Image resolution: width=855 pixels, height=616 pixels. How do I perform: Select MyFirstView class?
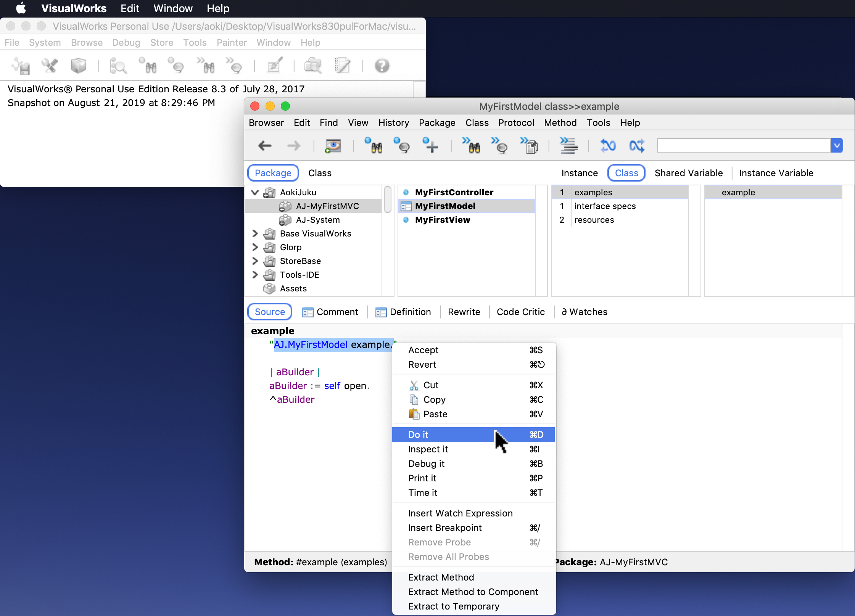pos(467,220)
